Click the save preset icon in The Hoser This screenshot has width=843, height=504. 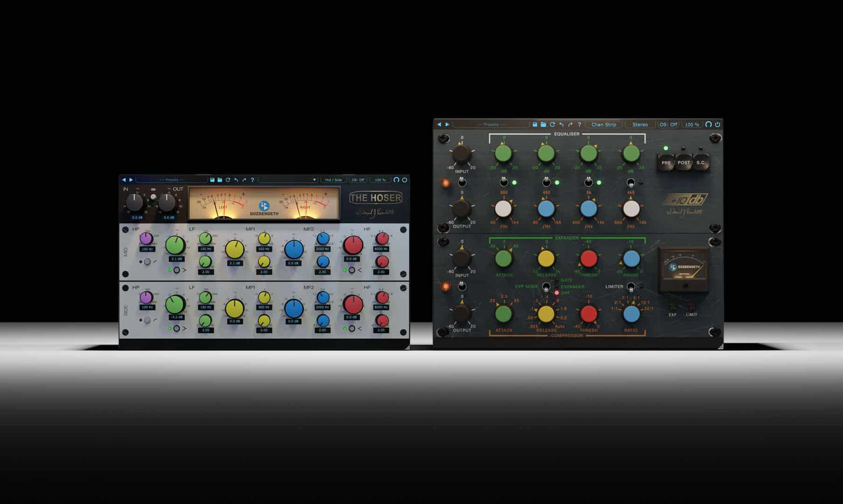pyautogui.click(x=212, y=180)
